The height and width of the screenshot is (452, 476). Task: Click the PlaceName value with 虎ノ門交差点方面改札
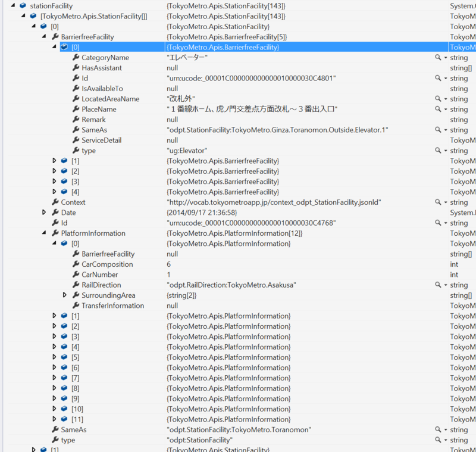(252, 109)
